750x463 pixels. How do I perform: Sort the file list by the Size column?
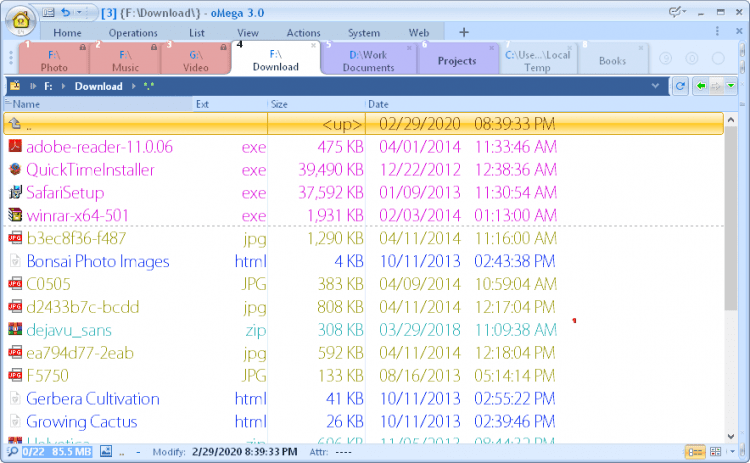click(x=316, y=104)
